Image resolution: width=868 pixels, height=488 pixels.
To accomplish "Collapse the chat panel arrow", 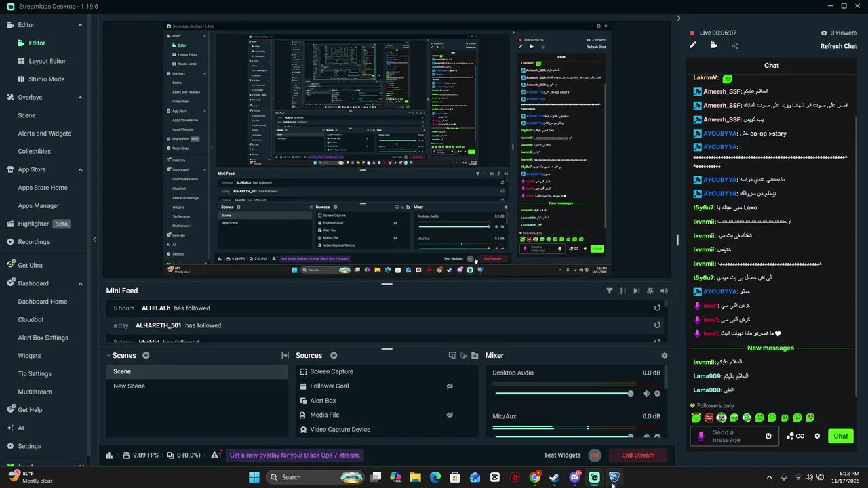I will pyautogui.click(x=679, y=18).
